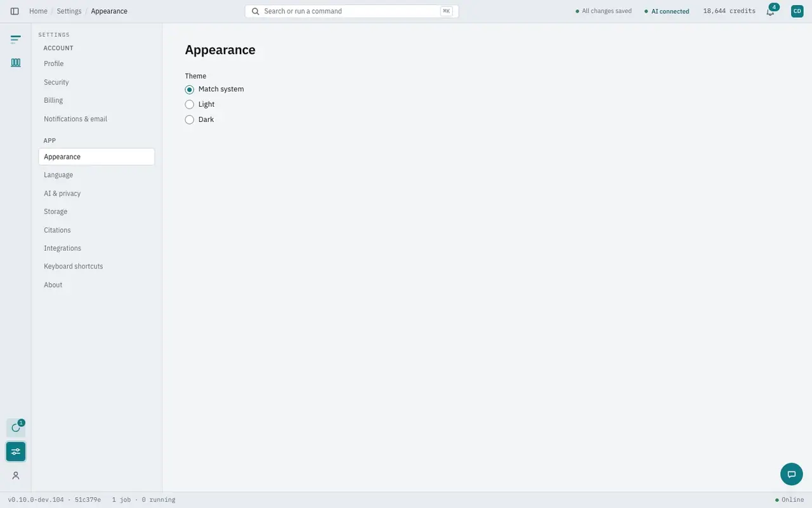812x508 pixels.
Task: Open Notifications & email settings
Action: click(96, 119)
